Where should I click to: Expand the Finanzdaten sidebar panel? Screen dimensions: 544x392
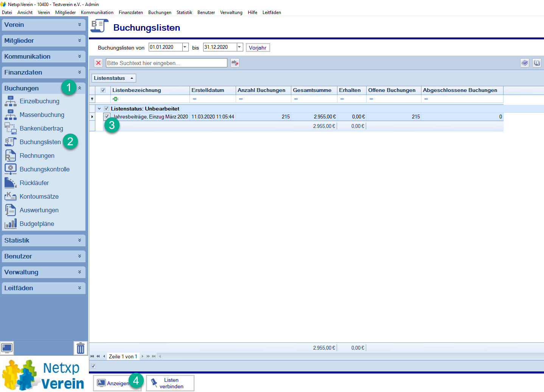(44, 72)
